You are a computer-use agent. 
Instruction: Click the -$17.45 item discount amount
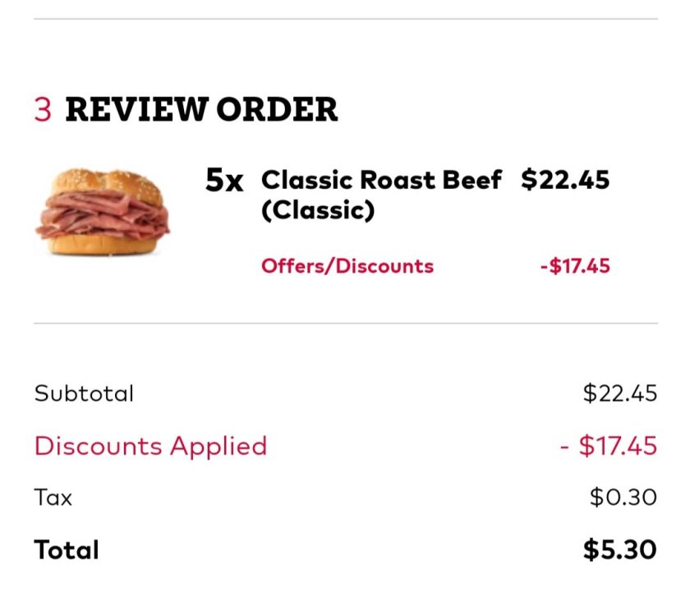point(575,266)
